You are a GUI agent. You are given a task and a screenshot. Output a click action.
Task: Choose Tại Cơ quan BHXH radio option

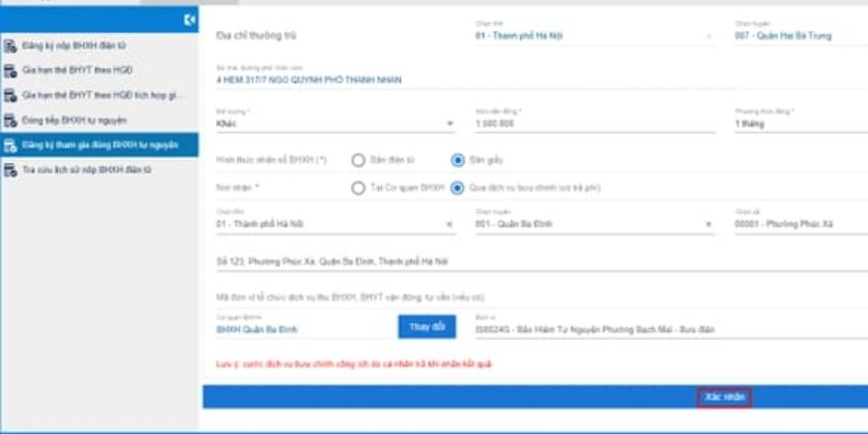(358, 188)
